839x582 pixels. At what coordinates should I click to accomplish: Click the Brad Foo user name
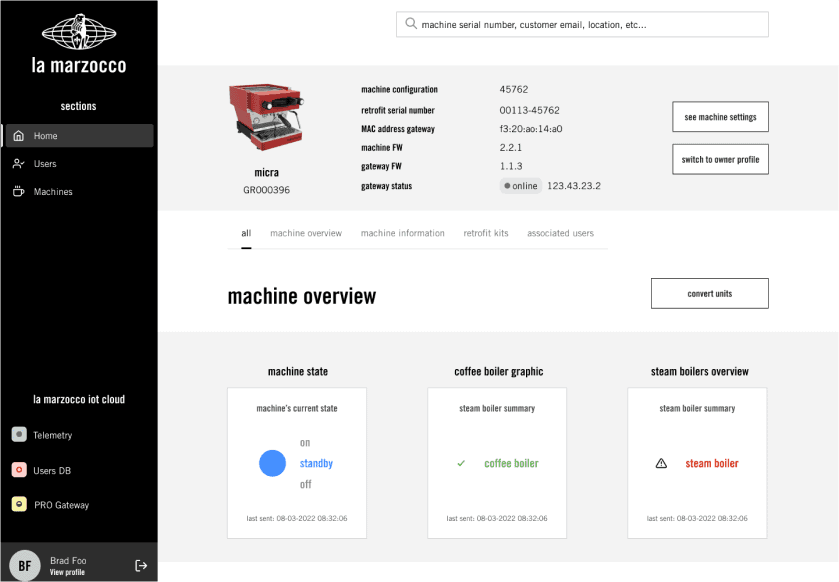68,561
